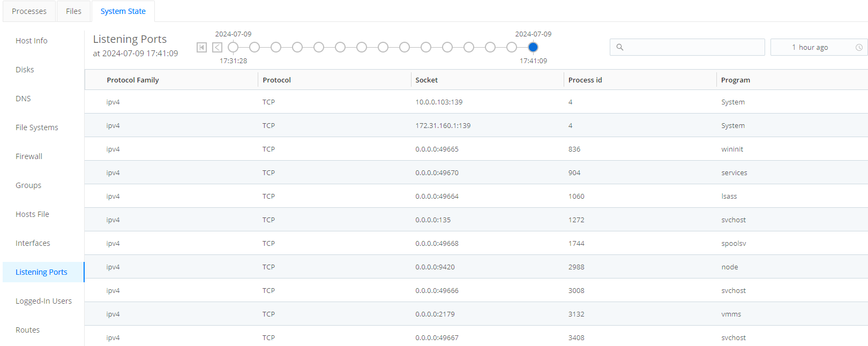Open Hosts File in sidebar
868x346 pixels.
pyautogui.click(x=32, y=214)
